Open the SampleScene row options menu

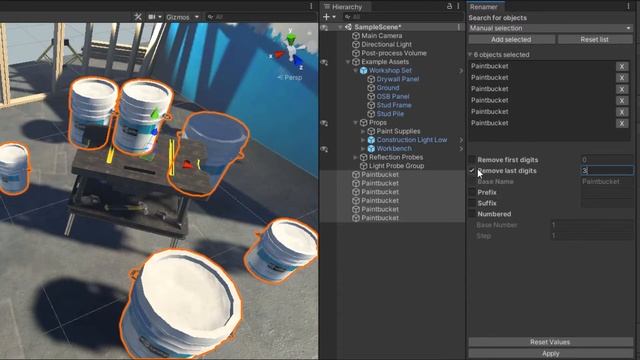pyautogui.click(x=459, y=27)
